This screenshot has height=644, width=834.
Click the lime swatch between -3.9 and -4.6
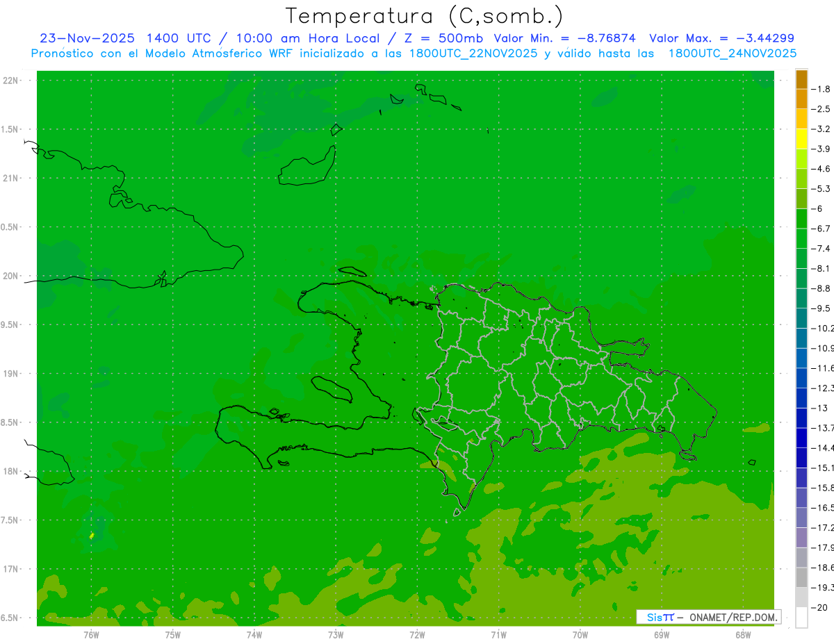pos(801,159)
